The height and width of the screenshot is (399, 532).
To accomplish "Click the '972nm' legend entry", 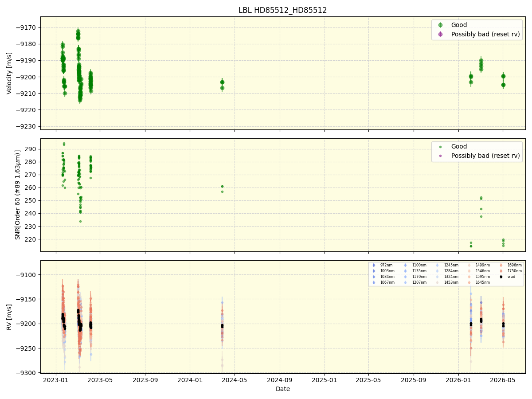I will (386, 265).
